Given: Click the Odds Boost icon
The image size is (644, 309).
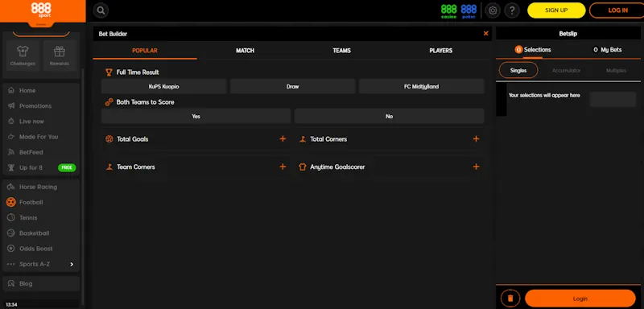Looking at the screenshot, I should (11, 249).
